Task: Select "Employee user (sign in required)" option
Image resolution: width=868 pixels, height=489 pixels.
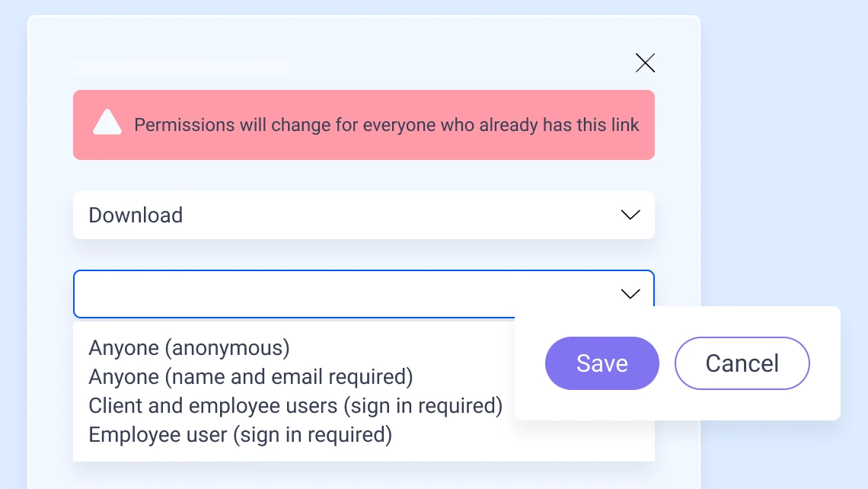Action: [x=240, y=435]
